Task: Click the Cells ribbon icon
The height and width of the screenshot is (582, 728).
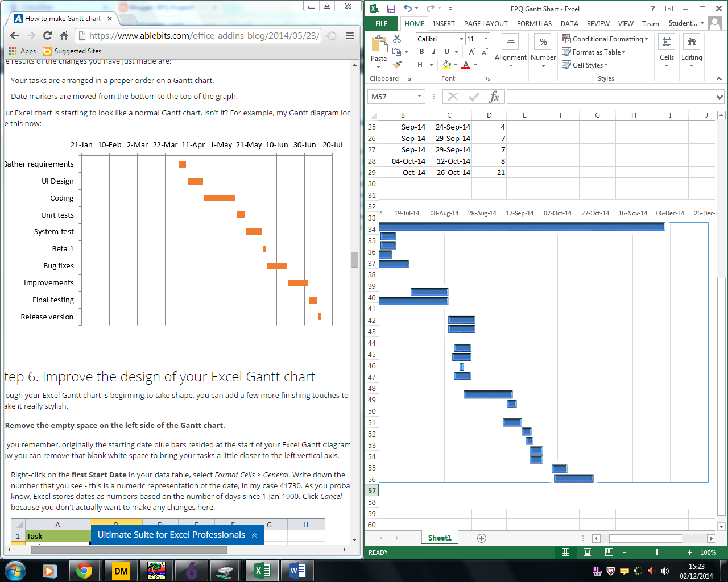Action: 666,42
